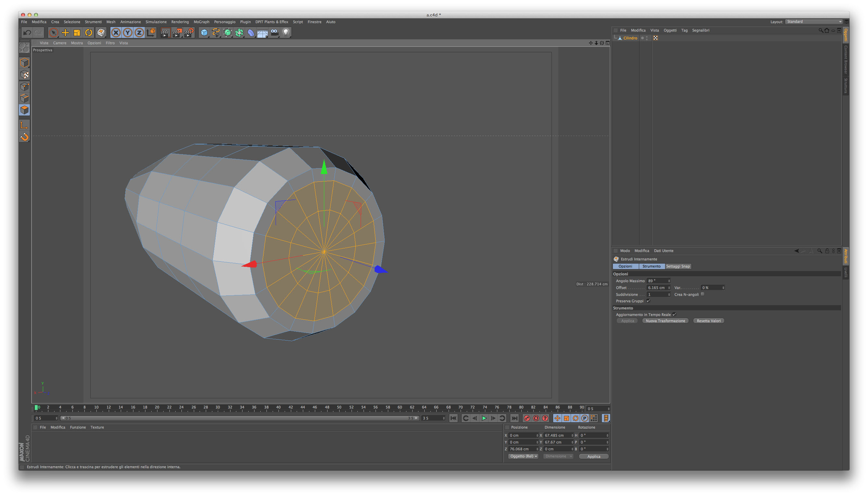Click the Resetta Valori button
The width and height of the screenshot is (868, 496).
click(x=709, y=321)
